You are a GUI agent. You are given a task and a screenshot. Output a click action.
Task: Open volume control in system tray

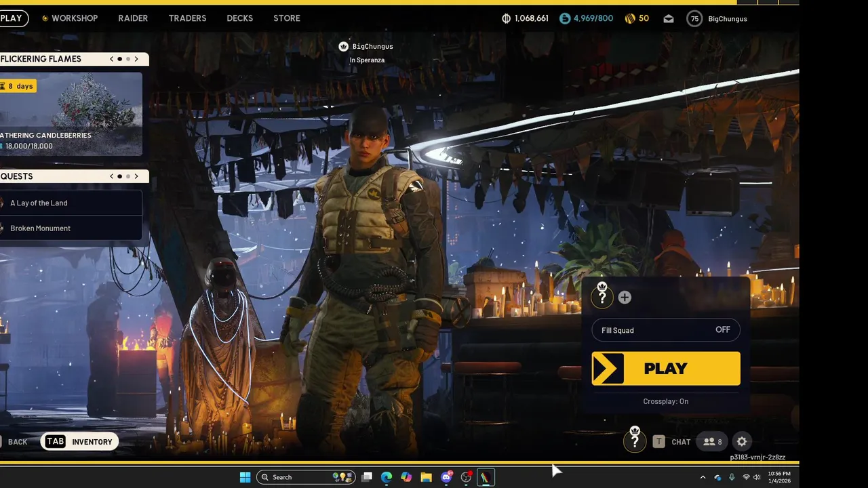757,477
